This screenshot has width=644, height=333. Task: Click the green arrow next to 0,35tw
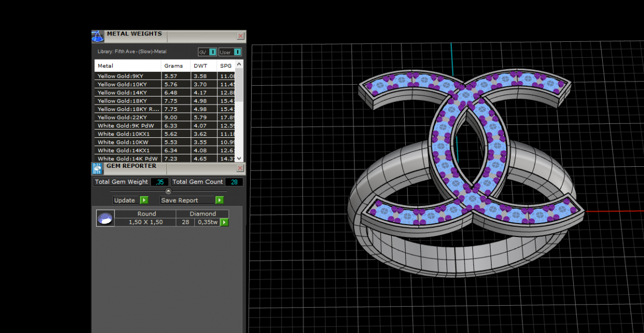tap(224, 222)
